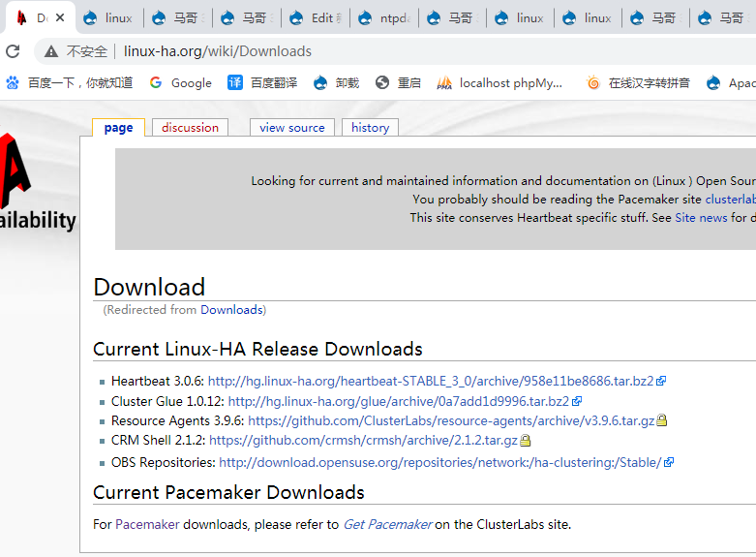Screen dimensions: 756x557
Task: Open the 'Get Pacemaker' italic link
Action: pyautogui.click(x=387, y=524)
